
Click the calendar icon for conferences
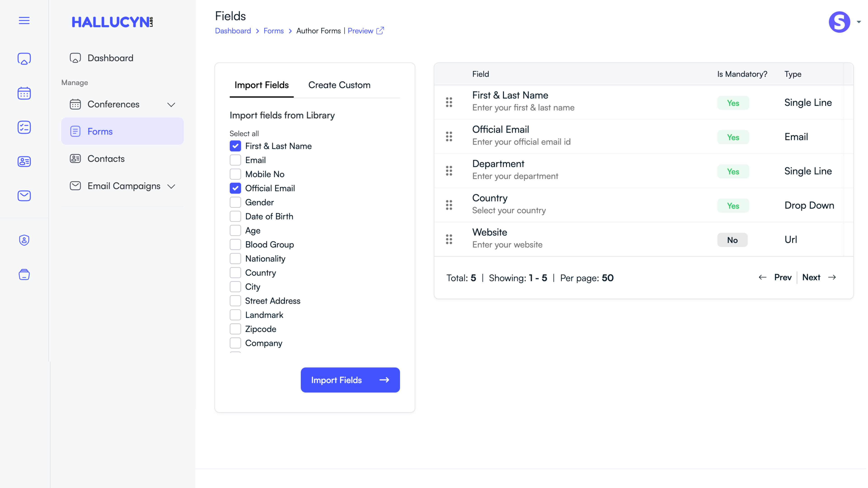point(24,93)
